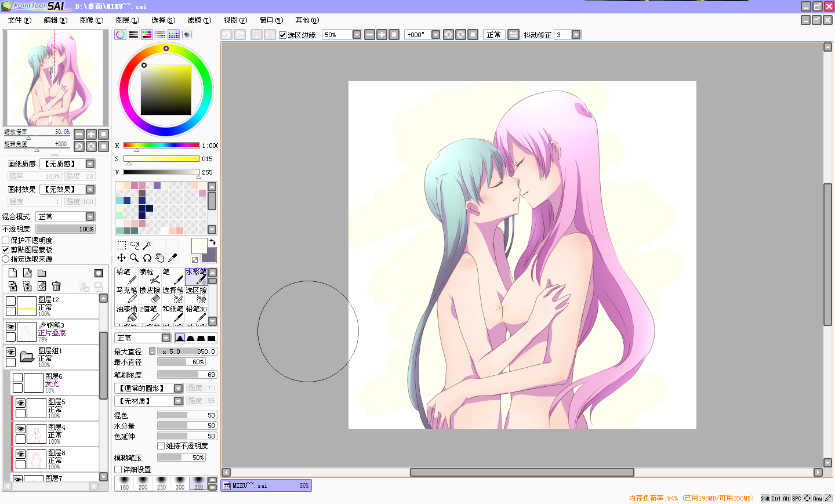Toggle the 选区边缘 checkbox in the toolbar
This screenshot has width=835, height=504.
(282, 35)
